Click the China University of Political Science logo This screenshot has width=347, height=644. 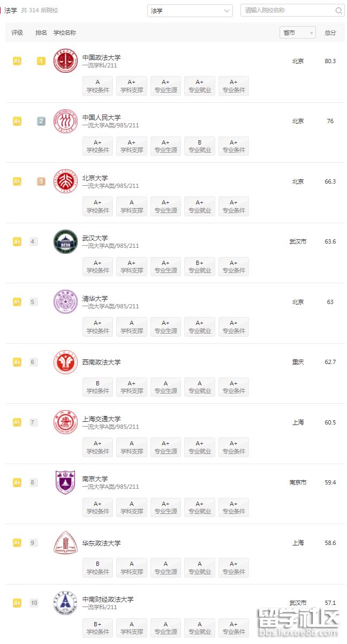(x=65, y=61)
